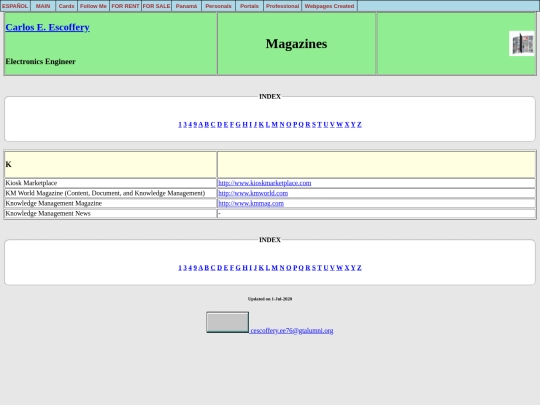Open the www.kmworld.com link
This screenshot has height=405, width=540.
[253, 193]
